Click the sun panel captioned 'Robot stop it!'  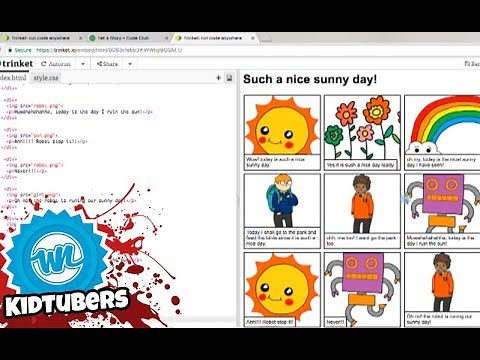tap(282, 289)
